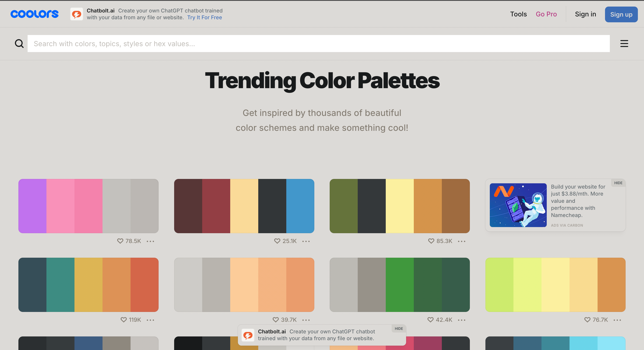Focus the color search input field

[318, 44]
